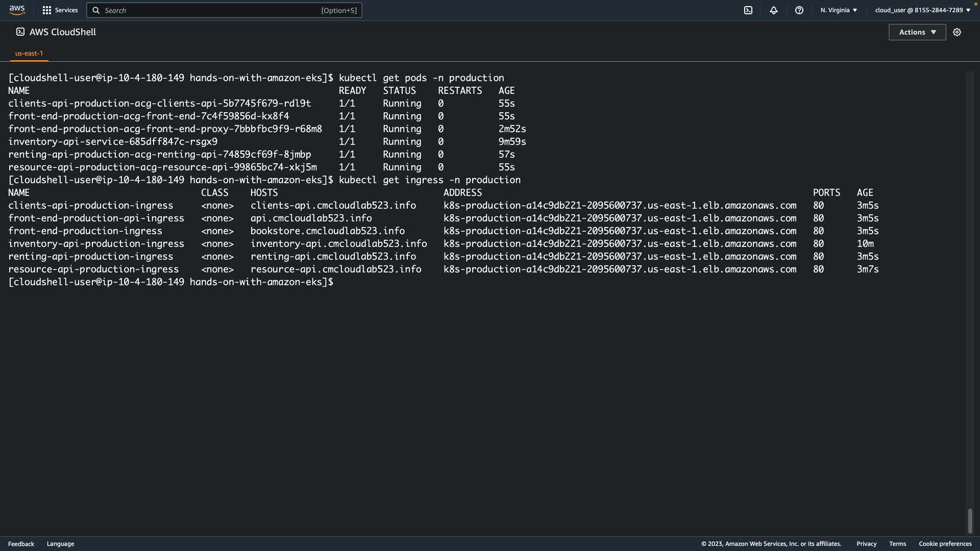
Task: Open the notifications bell
Action: coord(774,10)
